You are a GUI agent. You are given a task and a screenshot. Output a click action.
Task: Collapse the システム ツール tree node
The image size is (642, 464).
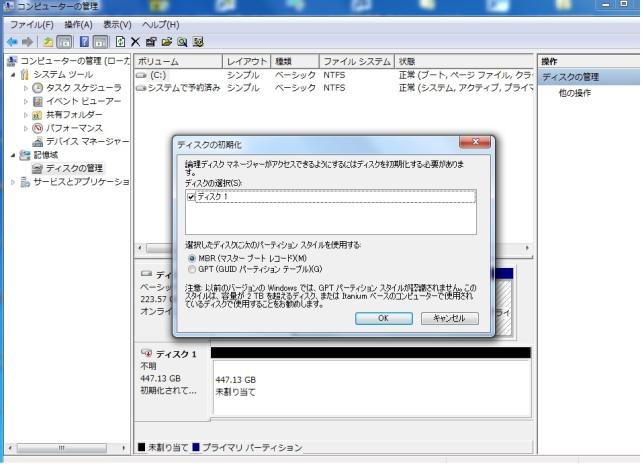coord(14,75)
